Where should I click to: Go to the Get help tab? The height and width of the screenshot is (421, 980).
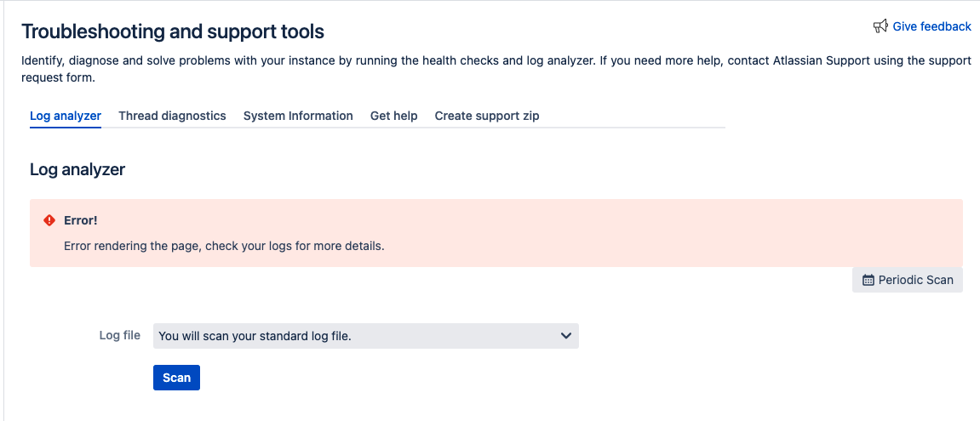(393, 116)
